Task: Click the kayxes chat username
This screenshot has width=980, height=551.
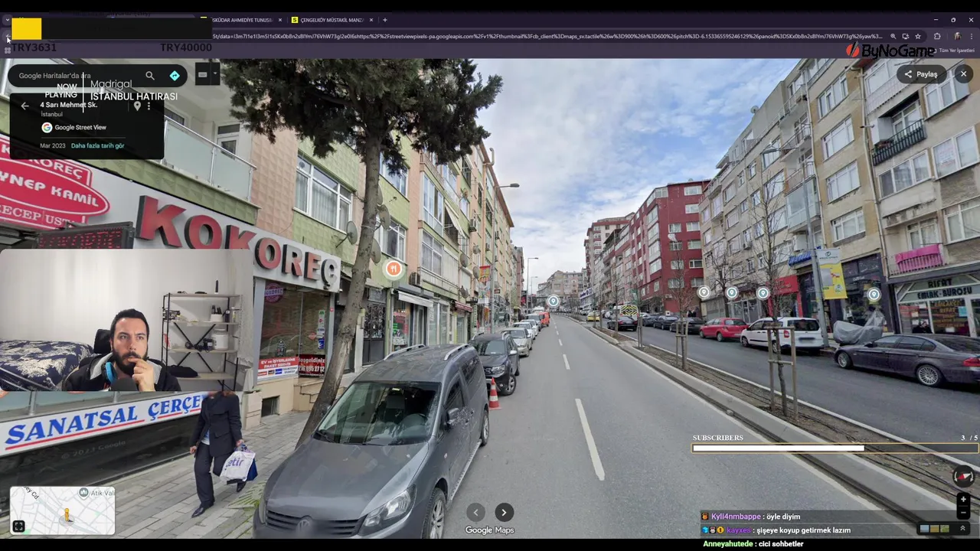Action: point(739,530)
